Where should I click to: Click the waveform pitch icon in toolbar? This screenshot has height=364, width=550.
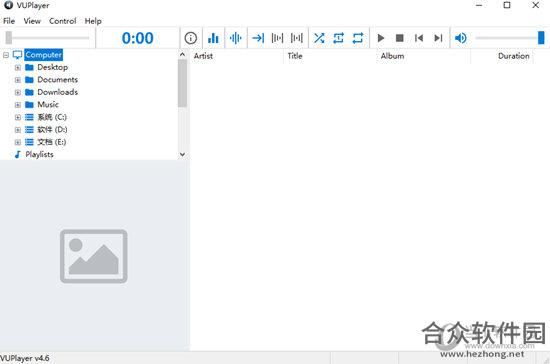[236, 38]
